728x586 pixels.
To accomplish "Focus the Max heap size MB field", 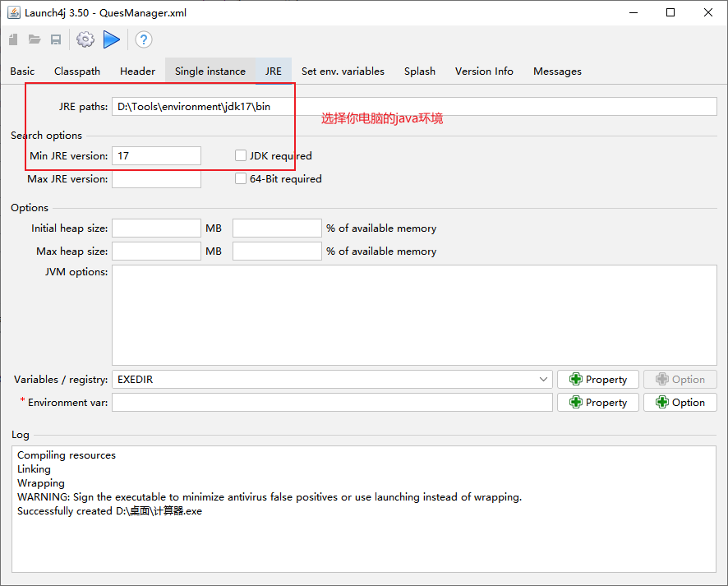I will pyautogui.click(x=156, y=251).
